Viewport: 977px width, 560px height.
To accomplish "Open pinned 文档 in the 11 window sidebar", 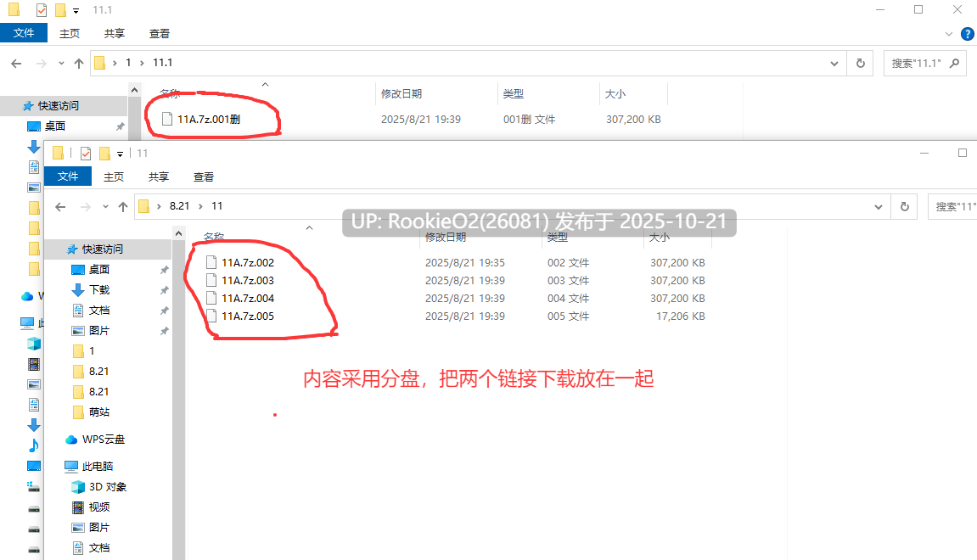I will pos(99,311).
